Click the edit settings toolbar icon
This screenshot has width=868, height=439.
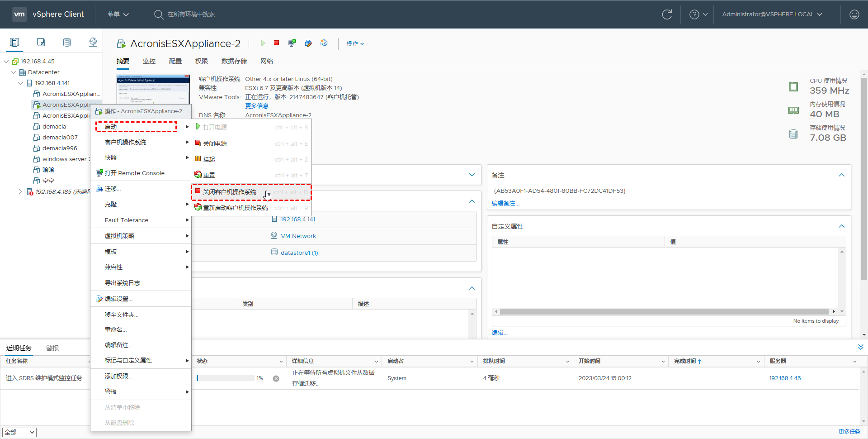(308, 43)
